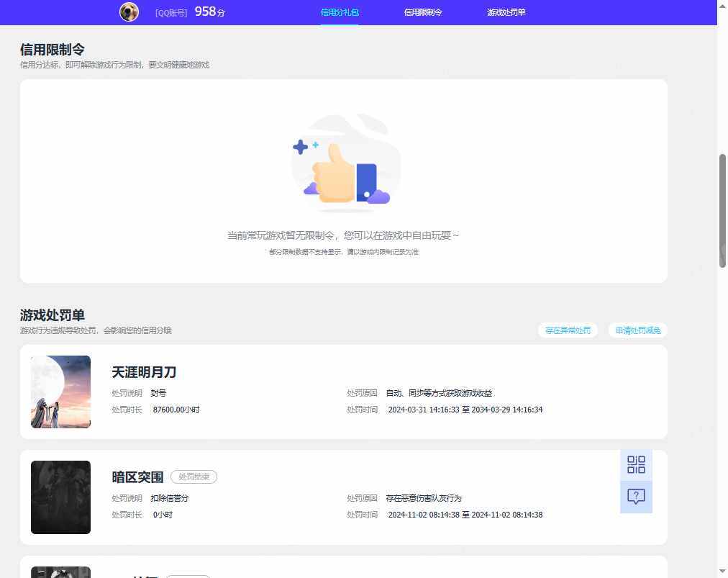
Task: Click the 958分 credit score
Action: click(210, 12)
